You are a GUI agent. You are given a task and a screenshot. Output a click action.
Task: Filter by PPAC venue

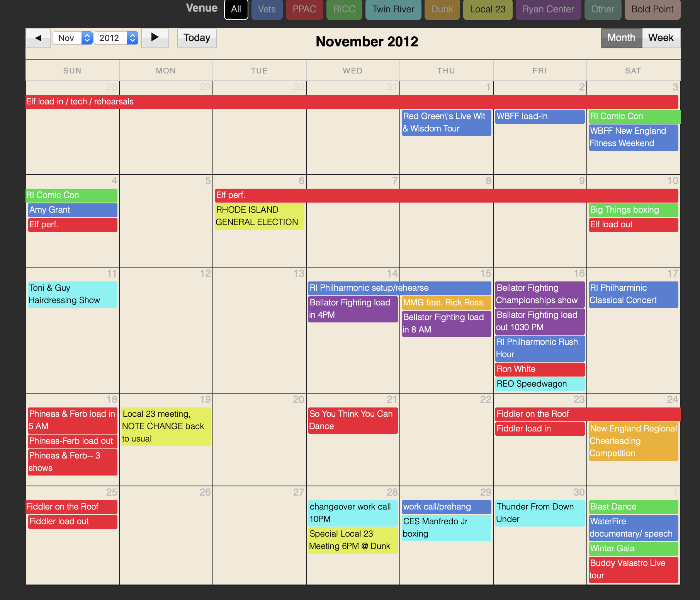[304, 10]
